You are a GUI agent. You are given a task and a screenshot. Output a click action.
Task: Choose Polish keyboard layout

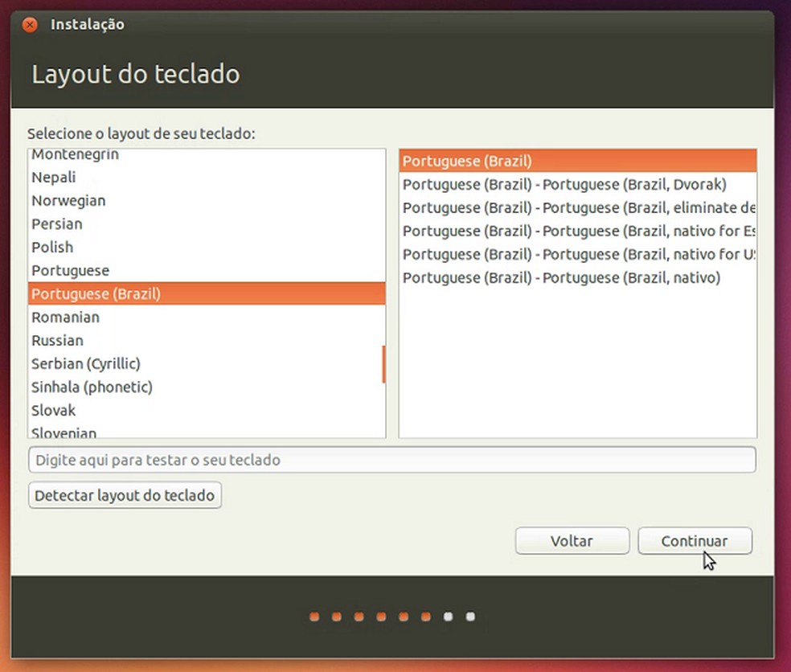[207, 247]
